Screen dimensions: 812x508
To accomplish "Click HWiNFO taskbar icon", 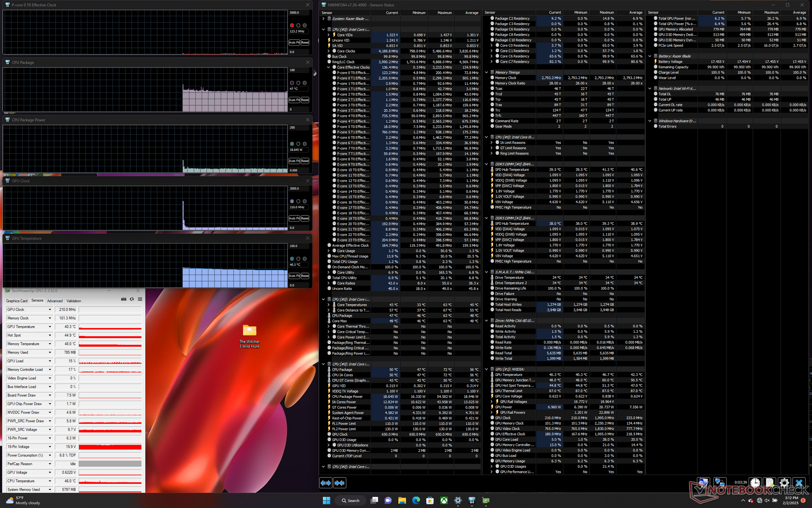I will click(x=472, y=500).
